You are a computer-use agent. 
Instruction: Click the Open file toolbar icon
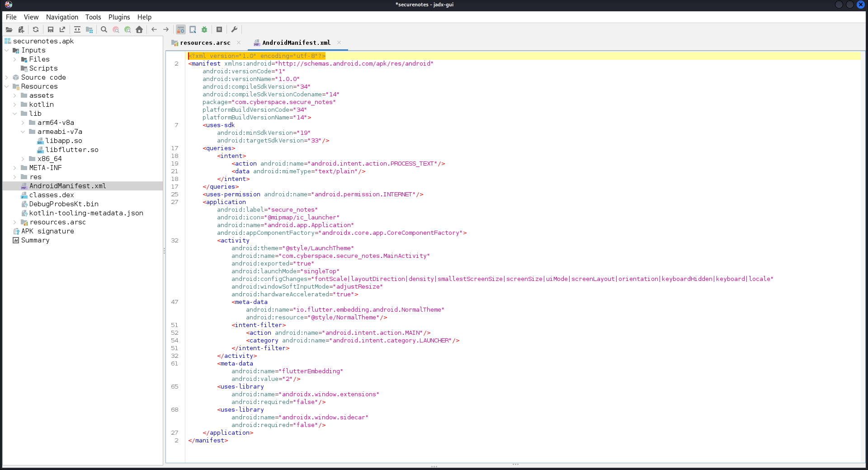(9, 29)
